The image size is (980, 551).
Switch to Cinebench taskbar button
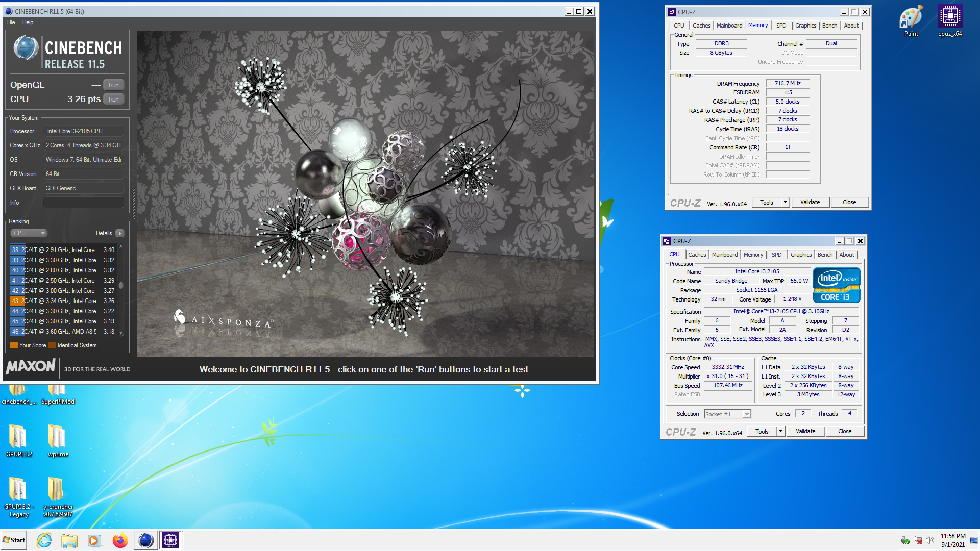click(145, 540)
